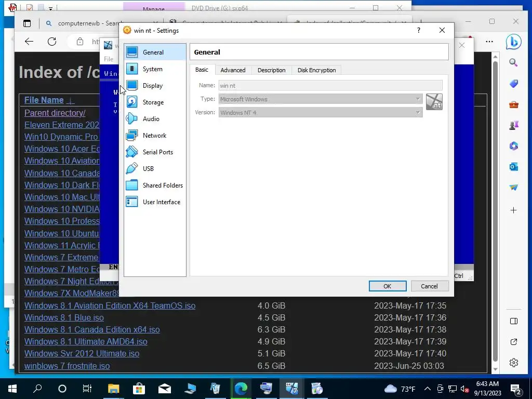The height and width of the screenshot is (399, 532).
Task: Open Windows 8.1 Canada Edition x64.iso link
Action: tap(92, 329)
